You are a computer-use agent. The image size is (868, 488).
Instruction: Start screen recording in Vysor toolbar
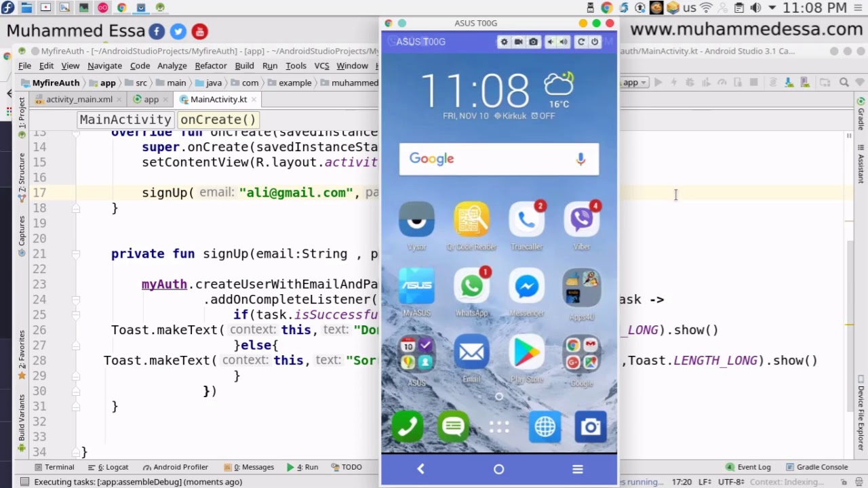(x=519, y=42)
